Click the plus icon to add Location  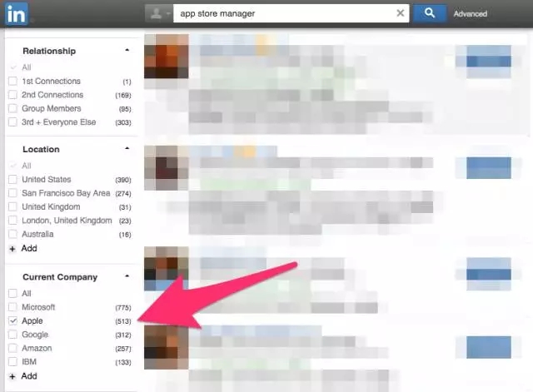pyautogui.click(x=12, y=248)
